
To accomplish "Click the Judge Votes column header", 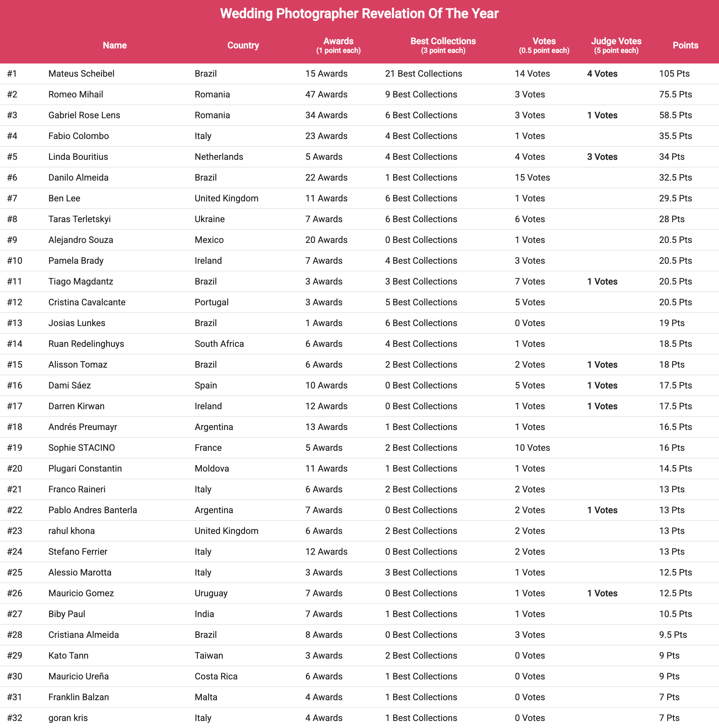I will tap(616, 45).
